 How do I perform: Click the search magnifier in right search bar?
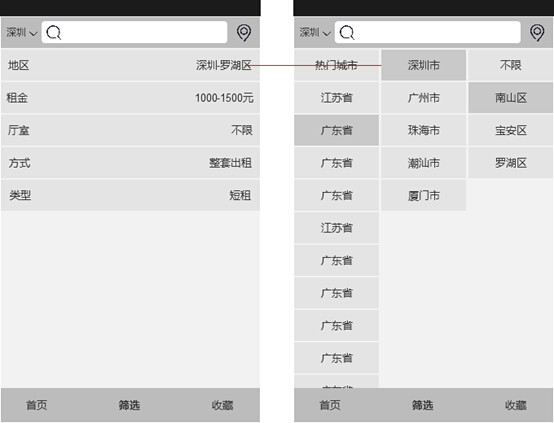pos(347,33)
